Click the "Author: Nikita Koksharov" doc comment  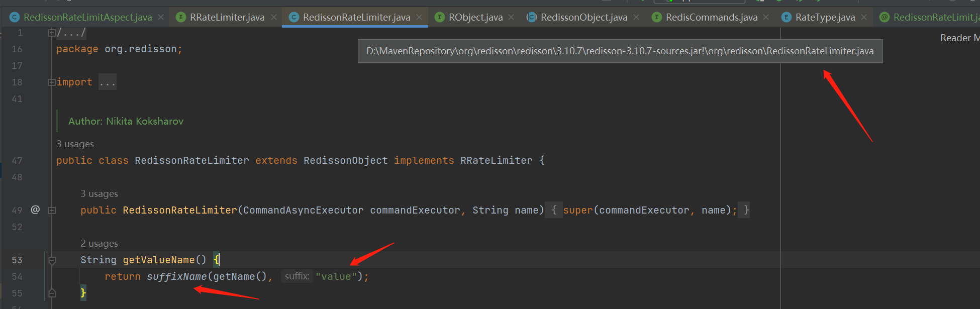pyautogui.click(x=126, y=121)
